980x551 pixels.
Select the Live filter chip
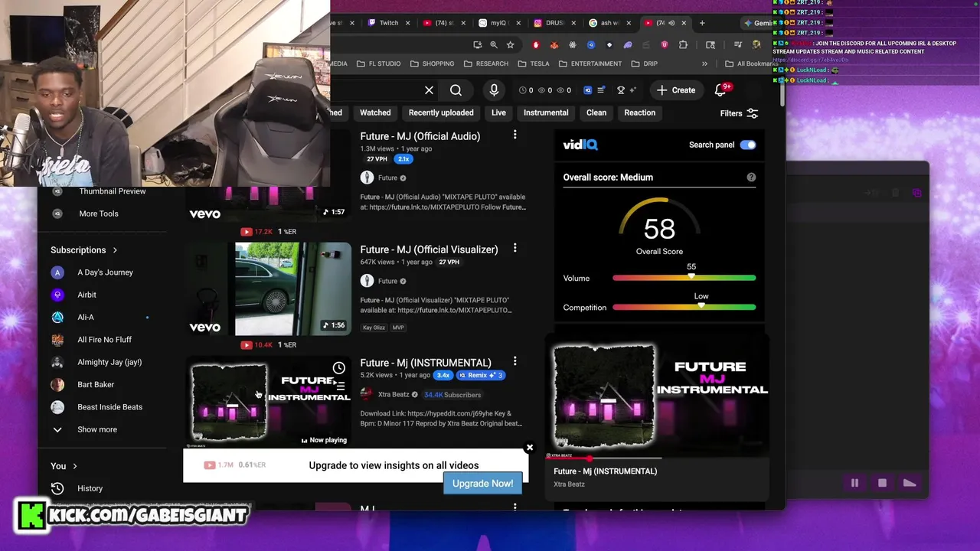point(498,112)
